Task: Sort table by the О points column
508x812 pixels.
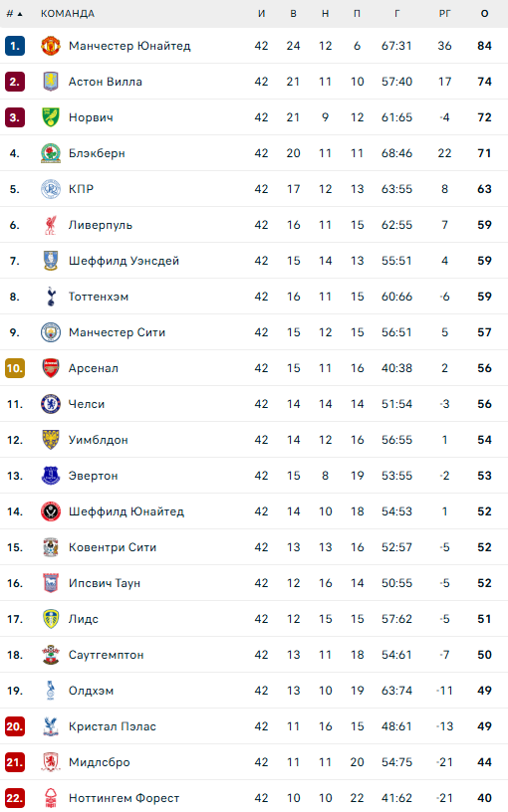Action: pos(485,14)
